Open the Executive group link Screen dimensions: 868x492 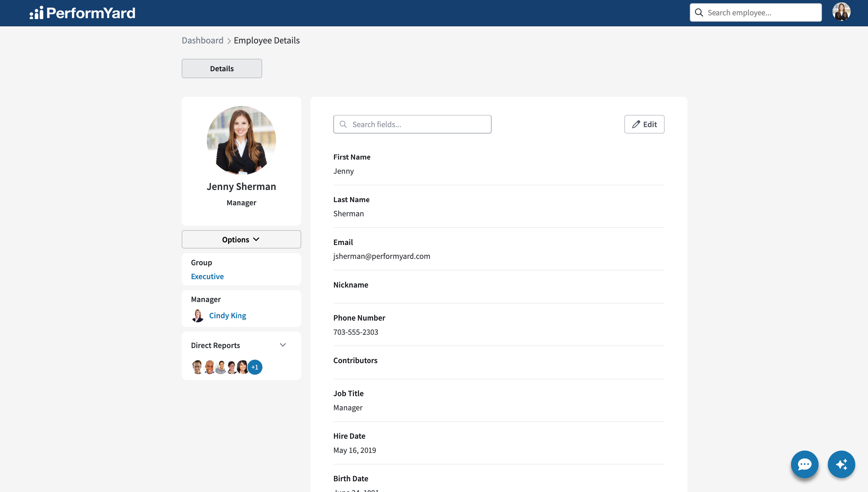[207, 277]
